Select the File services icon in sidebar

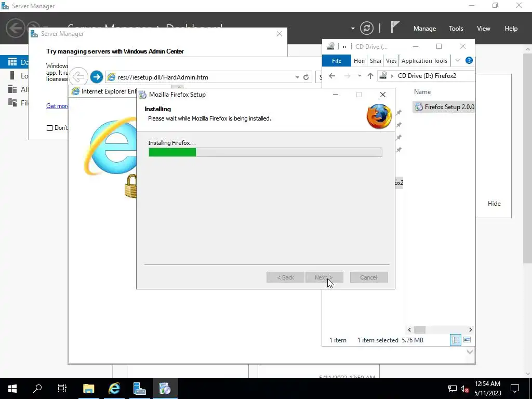pyautogui.click(x=12, y=102)
